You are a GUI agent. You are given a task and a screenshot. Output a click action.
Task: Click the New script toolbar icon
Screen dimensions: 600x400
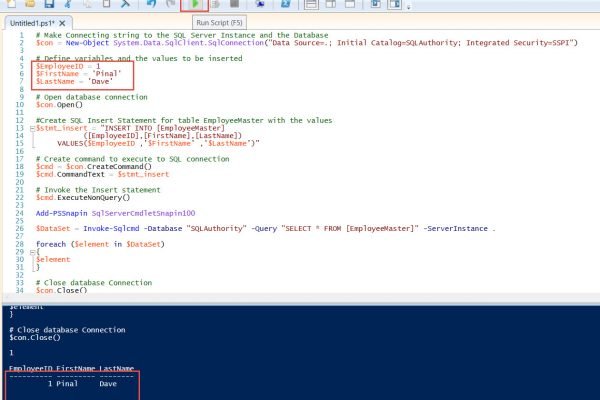click(11, 3)
